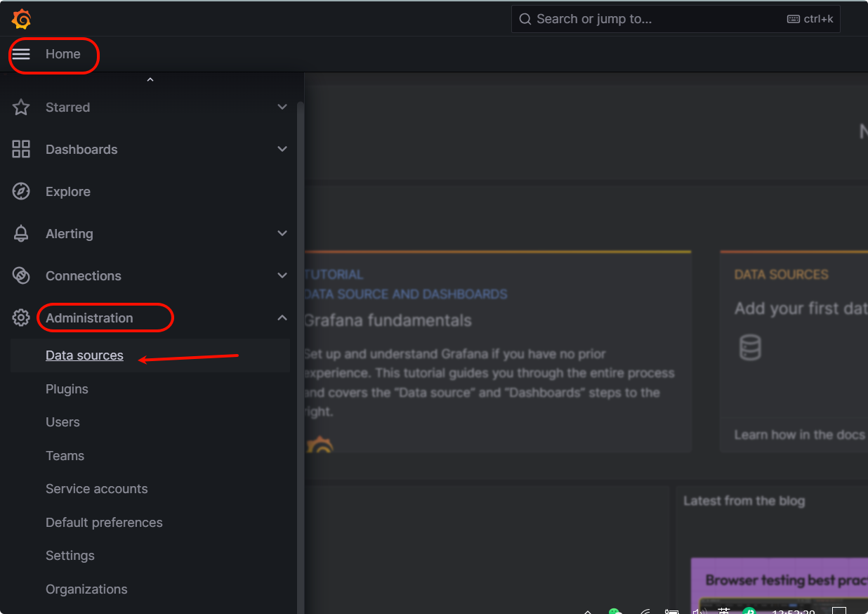
Task: Expand the Alerting section chevron
Action: (x=282, y=233)
